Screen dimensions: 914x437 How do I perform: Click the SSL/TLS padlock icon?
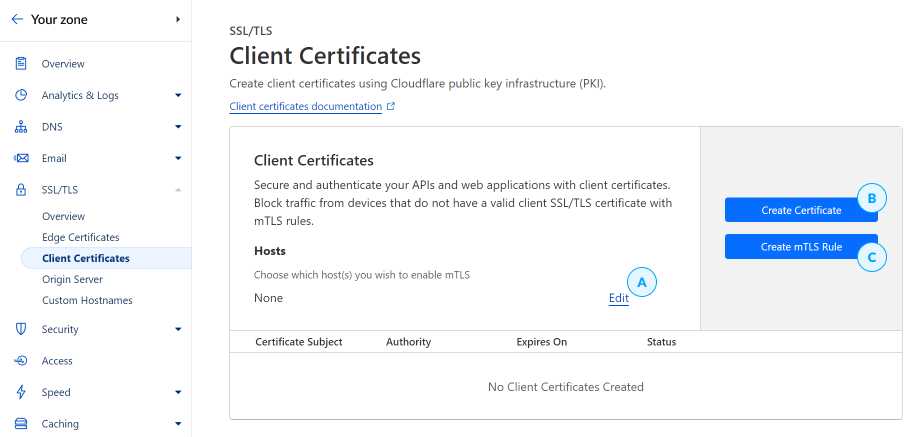tap(21, 189)
